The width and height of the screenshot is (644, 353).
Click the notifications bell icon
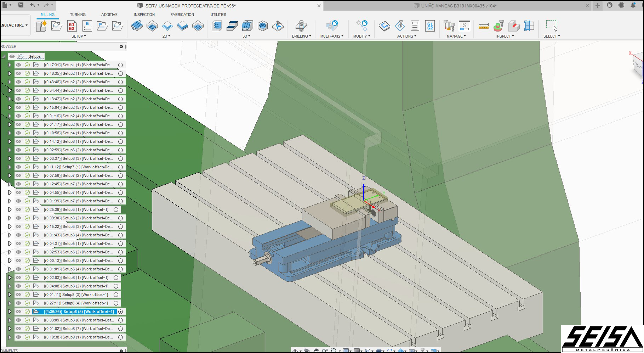tap(633, 5)
